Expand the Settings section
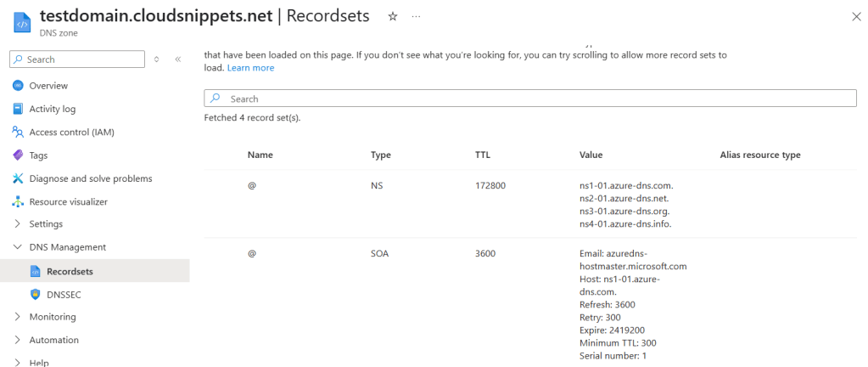868x367 pixels. (18, 224)
